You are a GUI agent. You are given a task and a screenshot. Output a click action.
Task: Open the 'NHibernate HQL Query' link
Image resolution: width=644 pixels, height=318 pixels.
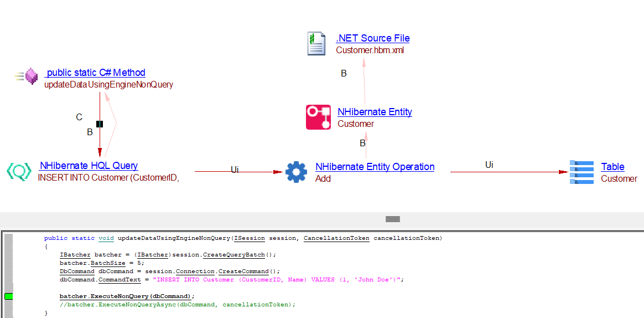click(89, 166)
